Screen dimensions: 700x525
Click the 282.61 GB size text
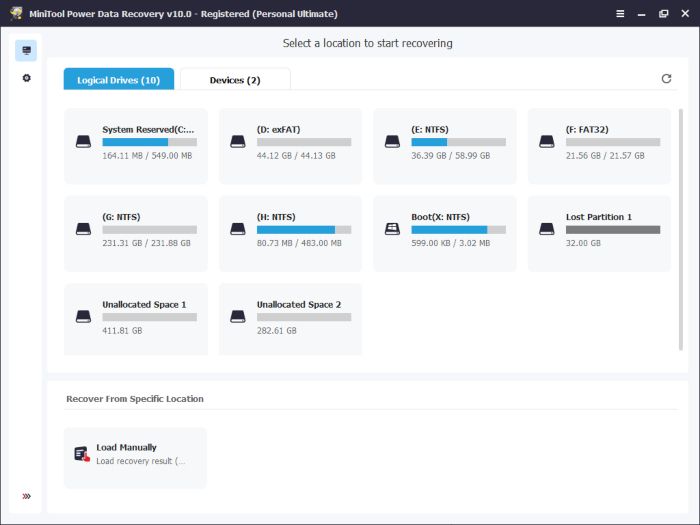pyautogui.click(x=277, y=331)
